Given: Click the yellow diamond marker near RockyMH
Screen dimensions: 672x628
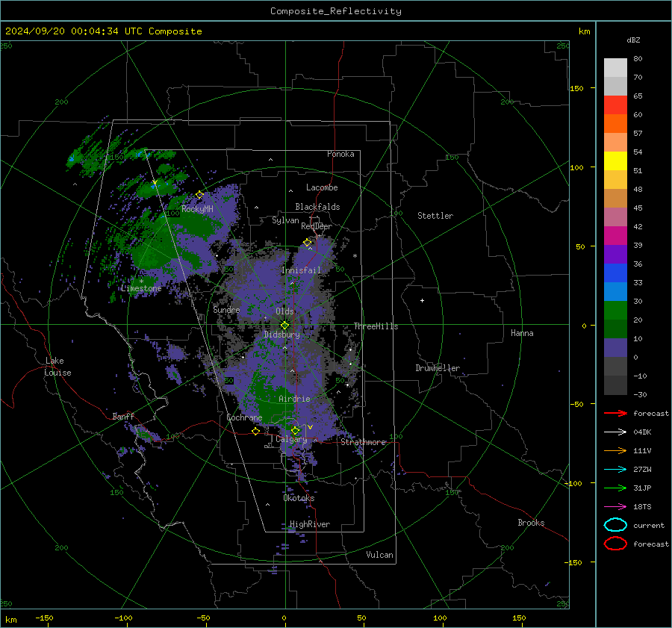Looking at the screenshot, I should tap(199, 195).
